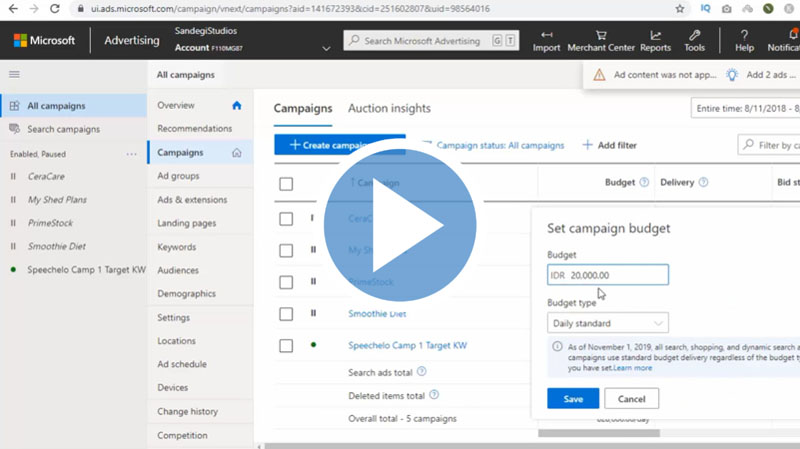Check the CeraCare row checkbox
This screenshot has height=449, width=800.
tap(286, 219)
